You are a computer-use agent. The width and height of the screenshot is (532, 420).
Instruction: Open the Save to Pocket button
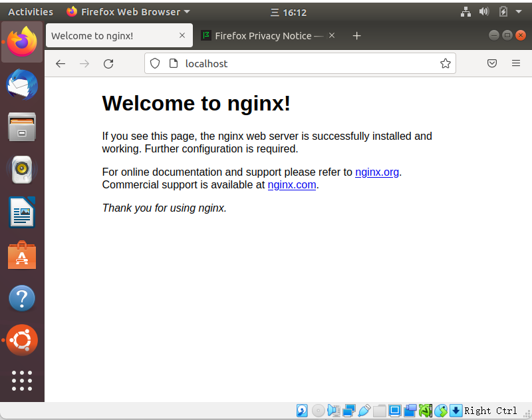[x=492, y=63]
